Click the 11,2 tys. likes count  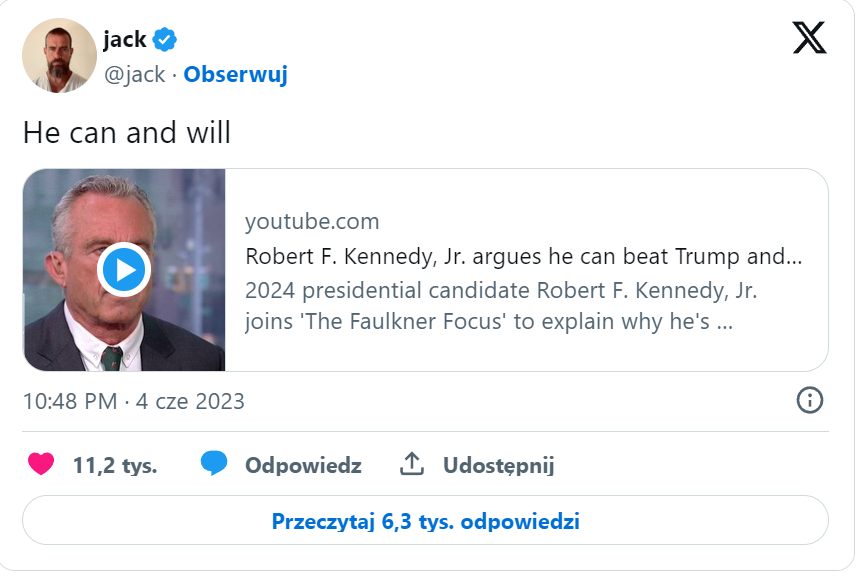(115, 465)
